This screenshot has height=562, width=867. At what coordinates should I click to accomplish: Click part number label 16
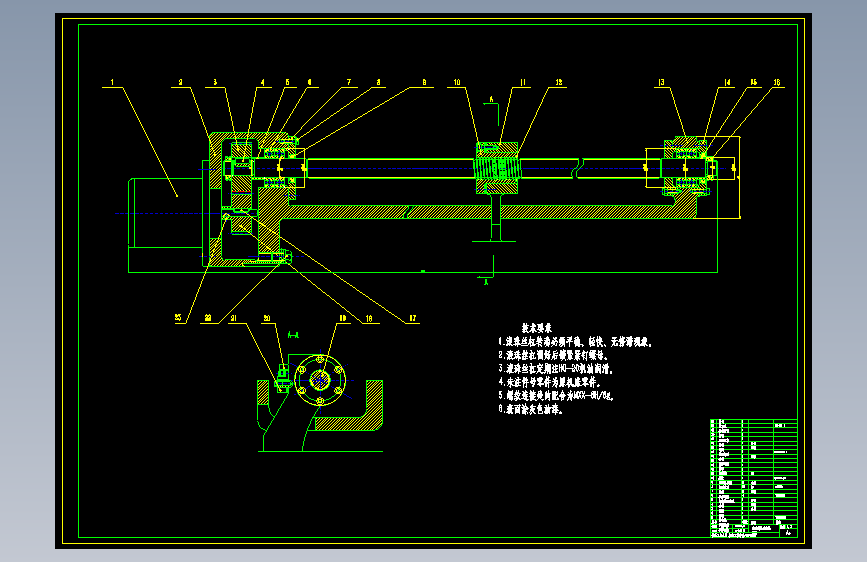pos(776,82)
